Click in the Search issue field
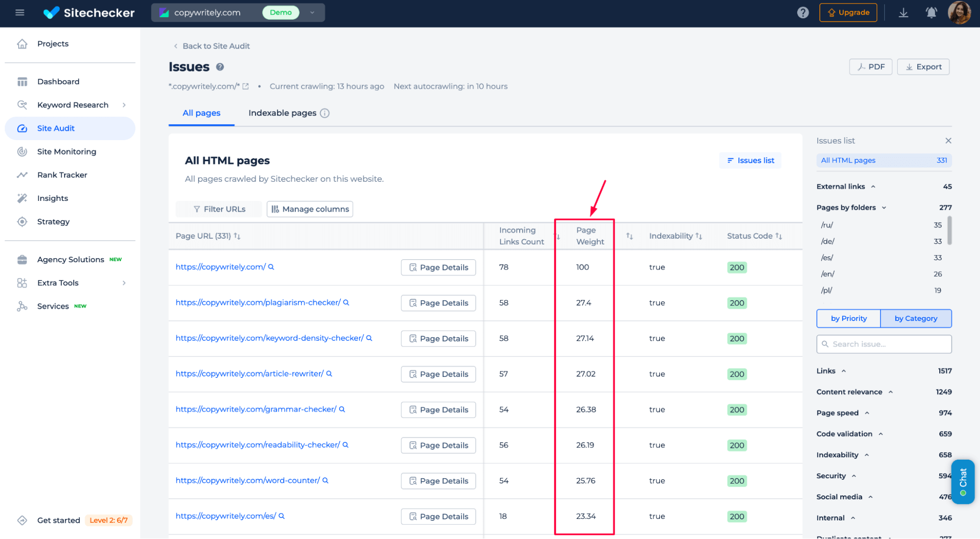This screenshot has height=539, width=980. click(x=884, y=344)
